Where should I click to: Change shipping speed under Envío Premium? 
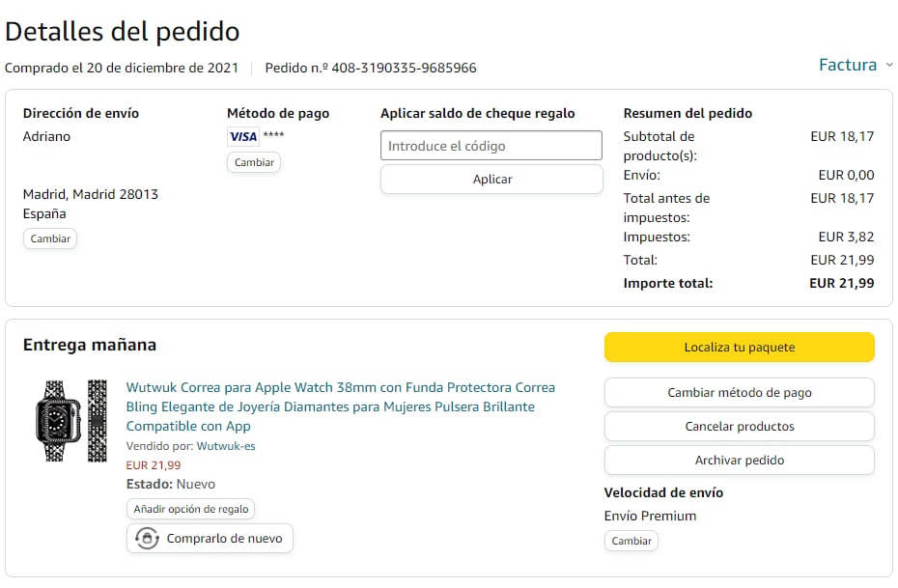click(x=631, y=541)
